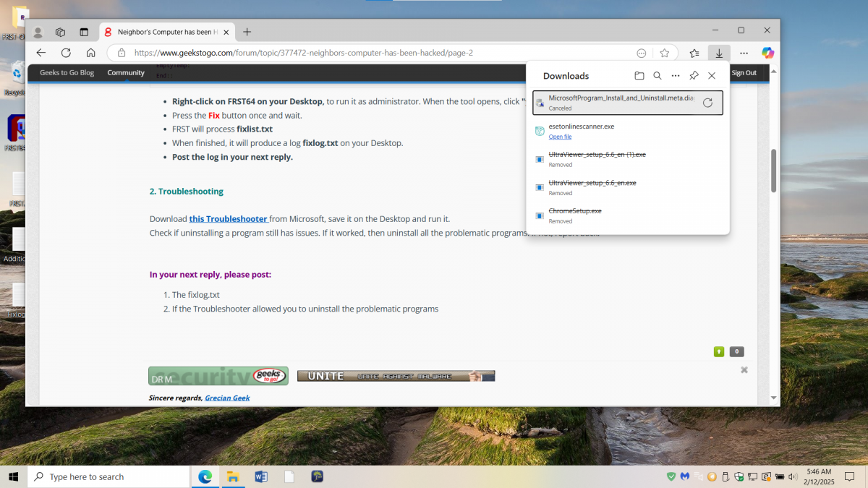Open the downloads folder
This screenshot has height=488, width=868.
tap(639, 76)
